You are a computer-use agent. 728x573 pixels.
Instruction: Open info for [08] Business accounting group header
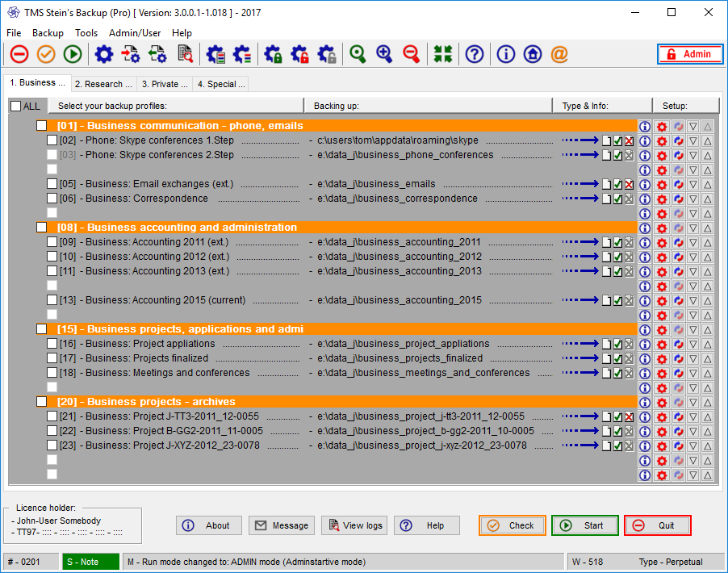pos(645,228)
